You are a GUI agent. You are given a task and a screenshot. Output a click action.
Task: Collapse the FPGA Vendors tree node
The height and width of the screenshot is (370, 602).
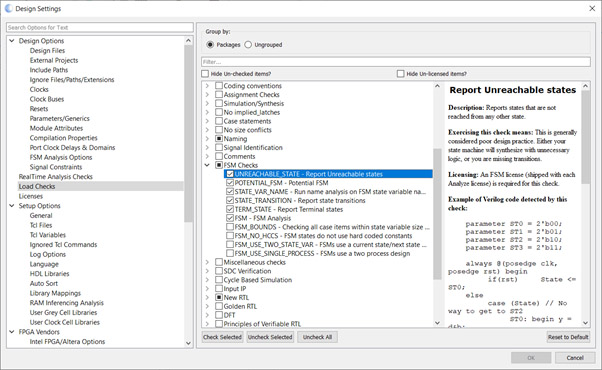click(x=12, y=332)
